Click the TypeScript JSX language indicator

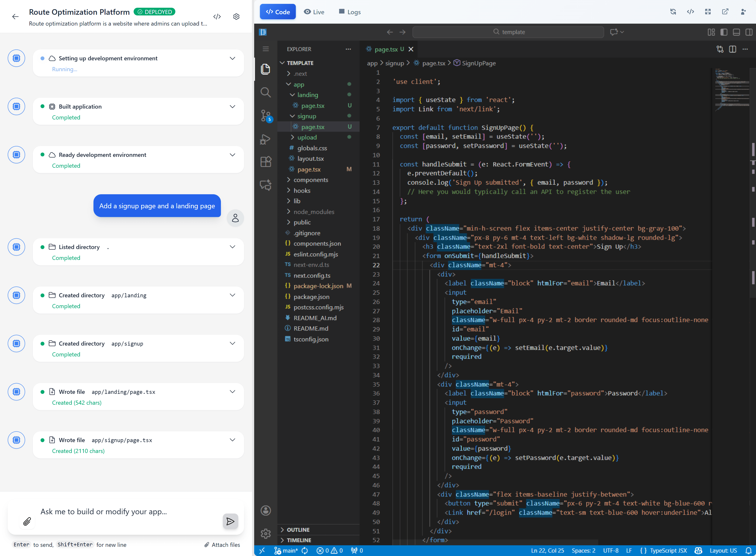coord(668,551)
